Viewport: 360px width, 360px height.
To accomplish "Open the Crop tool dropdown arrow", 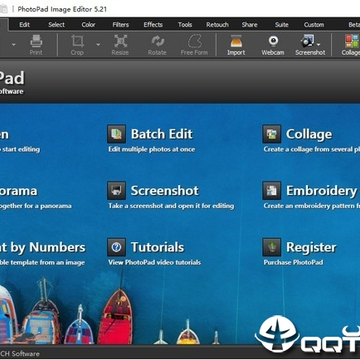I will pos(98,44).
